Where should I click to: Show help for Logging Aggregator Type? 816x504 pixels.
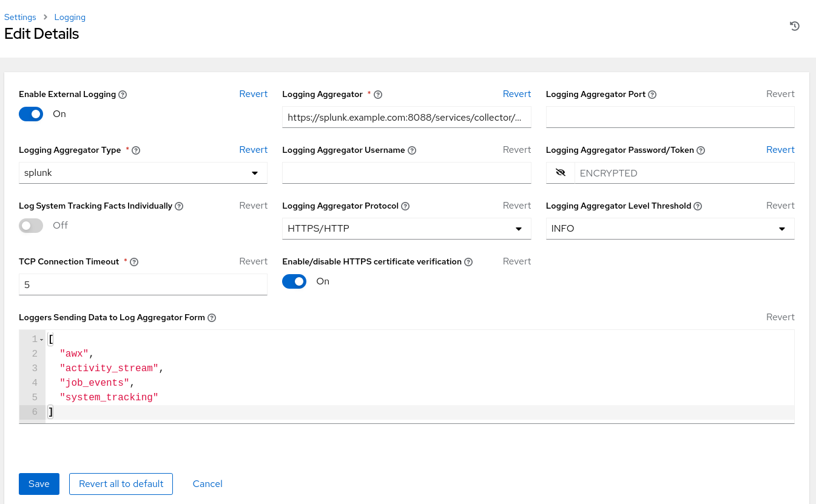(136, 150)
